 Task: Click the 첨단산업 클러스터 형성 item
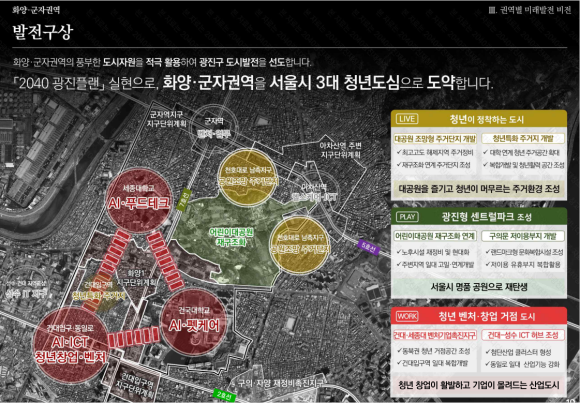[x=518, y=352]
